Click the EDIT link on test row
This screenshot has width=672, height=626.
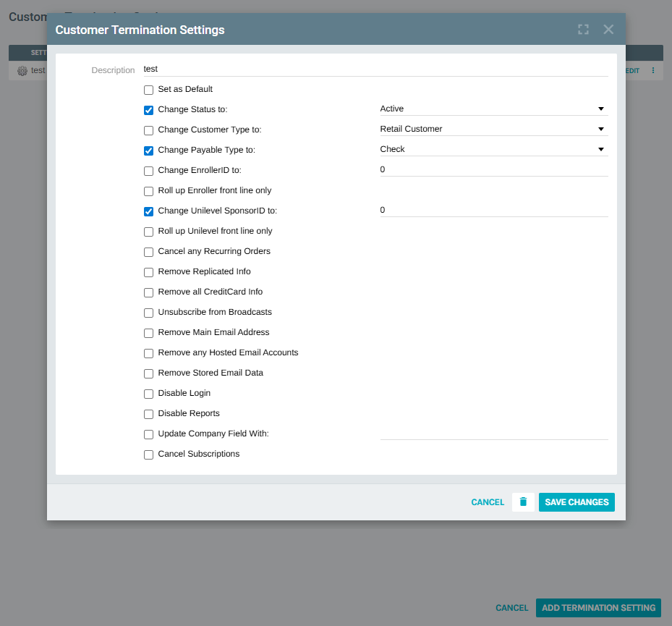pos(631,70)
